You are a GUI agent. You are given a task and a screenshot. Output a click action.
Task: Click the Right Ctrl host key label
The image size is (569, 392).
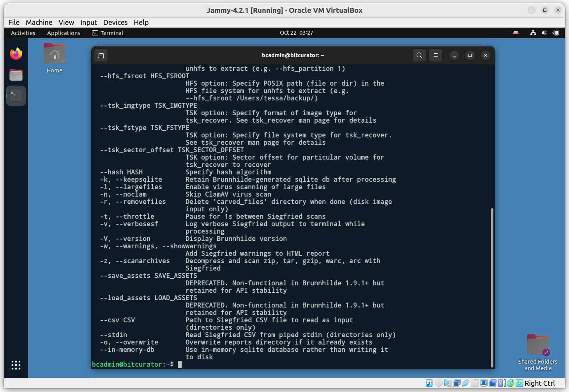pyautogui.click(x=540, y=383)
